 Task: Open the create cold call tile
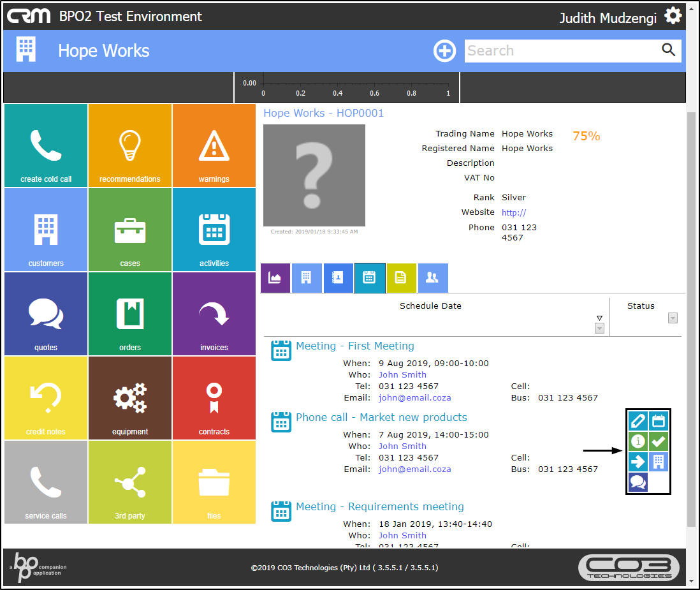(x=46, y=145)
